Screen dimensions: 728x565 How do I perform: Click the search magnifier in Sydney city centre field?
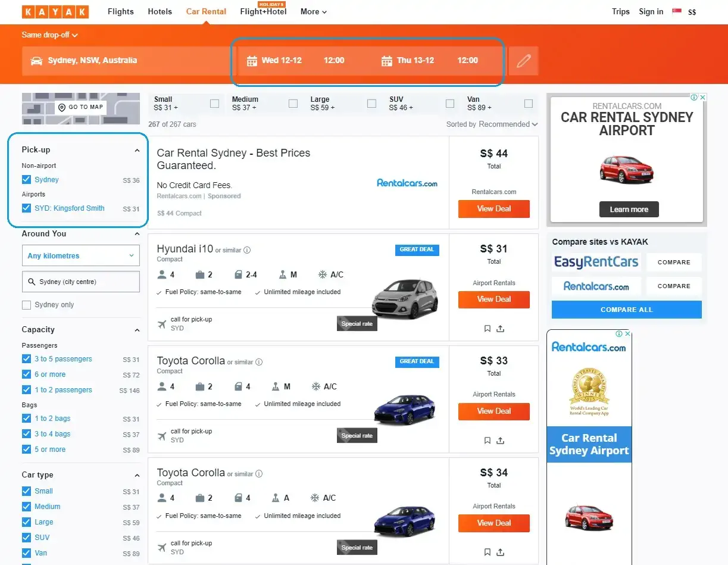click(32, 282)
